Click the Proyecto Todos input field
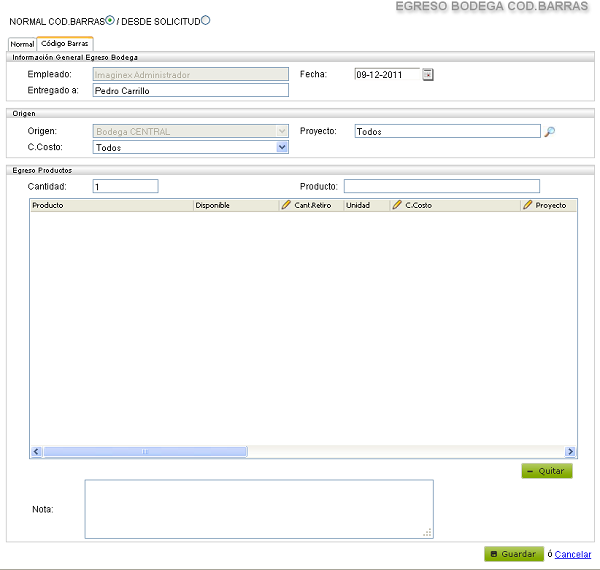Viewport: 600px width, 570px height. click(447, 131)
